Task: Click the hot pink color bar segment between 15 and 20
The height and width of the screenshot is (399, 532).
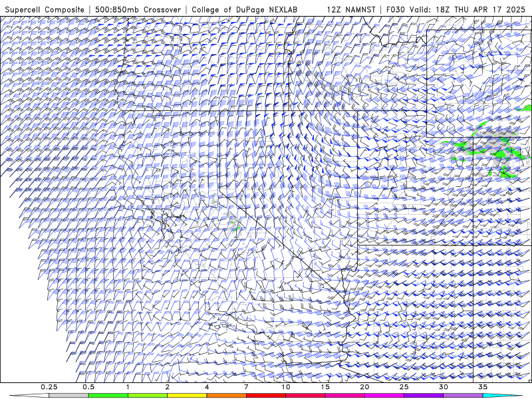Action: 344,396
